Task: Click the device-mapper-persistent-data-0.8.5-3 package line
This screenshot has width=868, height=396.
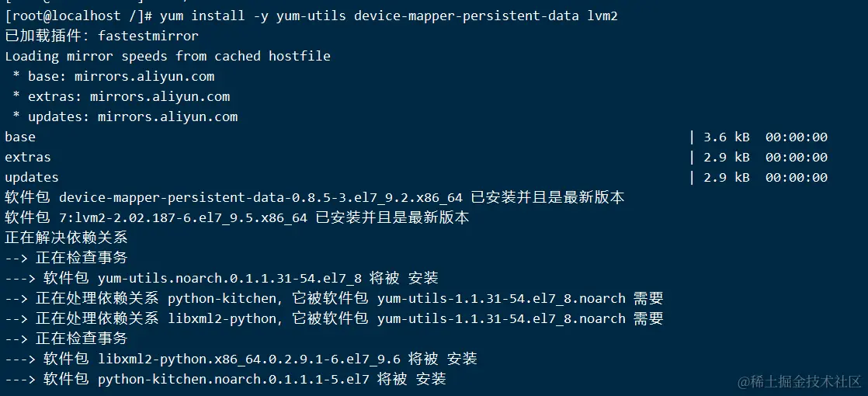Action: (x=314, y=197)
